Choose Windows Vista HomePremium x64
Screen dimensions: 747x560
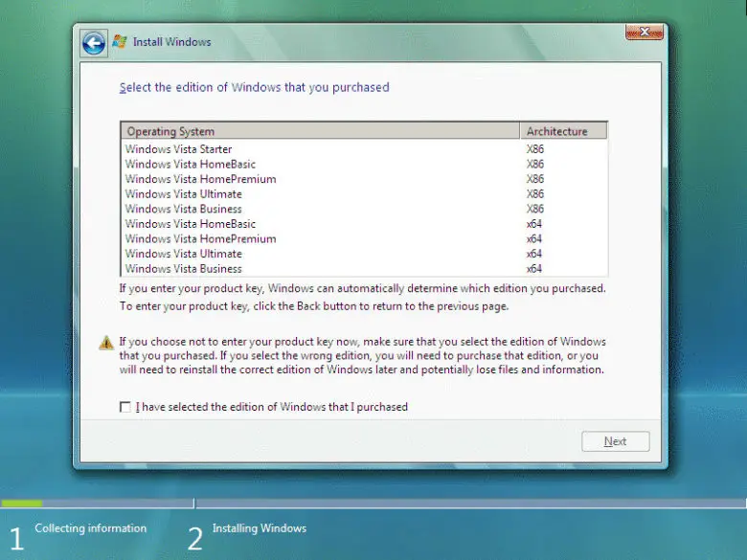(x=200, y=239)
